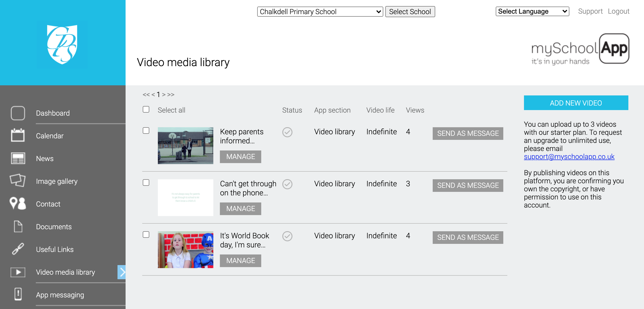Click the News newspaper icon
The image size is (644, 309).
tap(18, 158)
